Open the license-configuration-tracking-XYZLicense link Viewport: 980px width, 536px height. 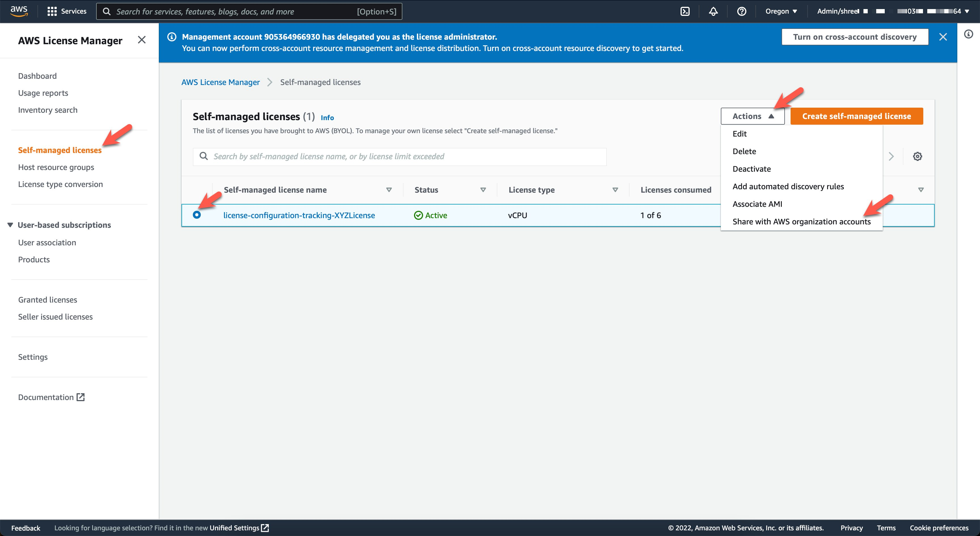[x=299, y=215]
